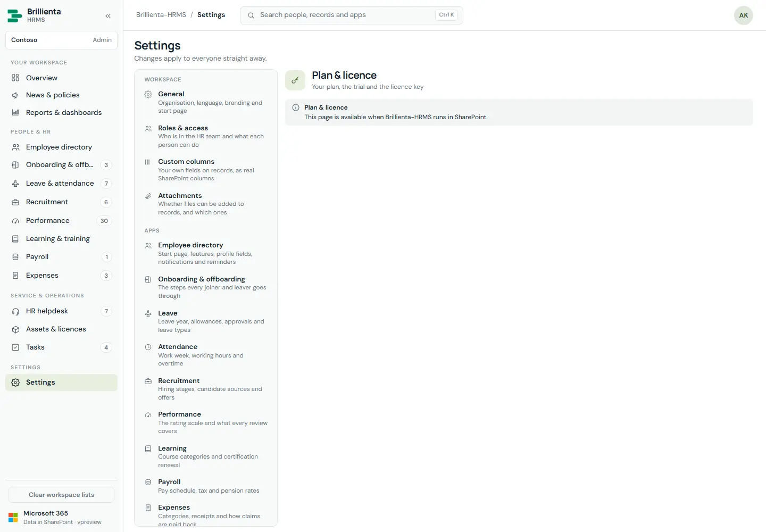Select Payroll app settings

[206, 486]
